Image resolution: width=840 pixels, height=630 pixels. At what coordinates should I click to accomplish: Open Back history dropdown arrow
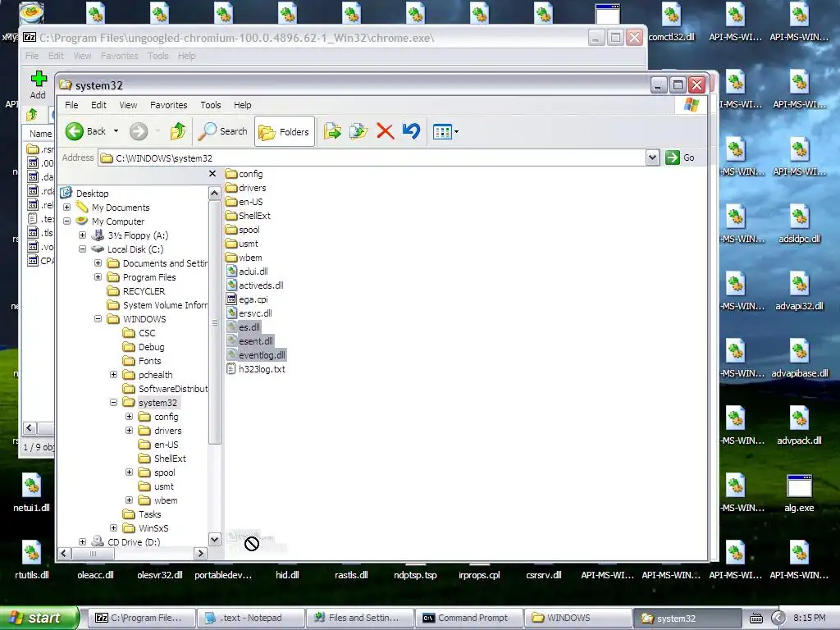pos(116,131)
